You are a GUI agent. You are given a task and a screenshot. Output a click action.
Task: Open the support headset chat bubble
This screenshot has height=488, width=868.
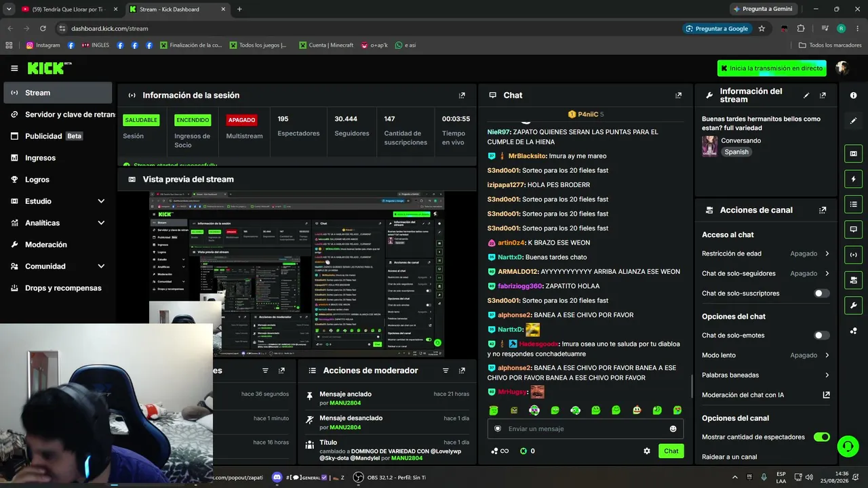(848, 447)
